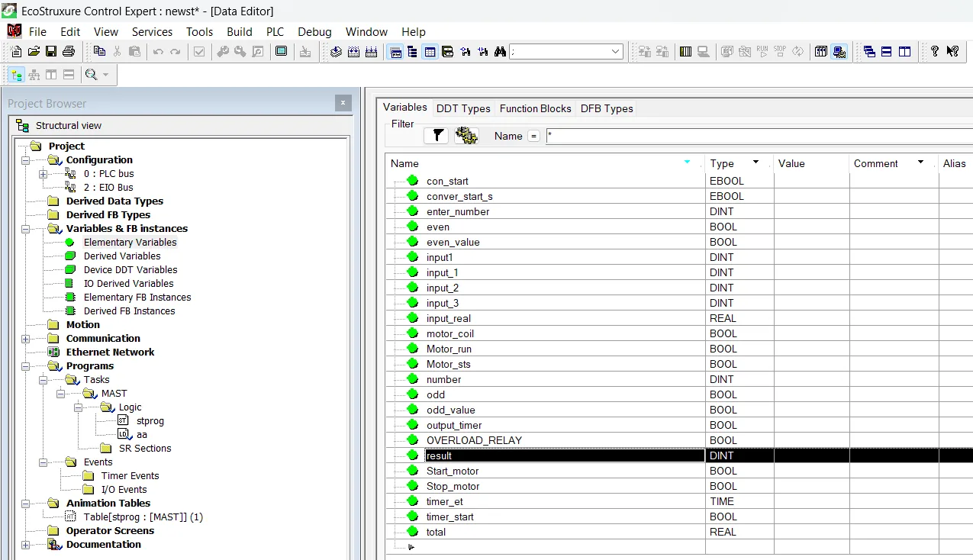Click the Copy toolbar icon
This screenshot has height=560, width=973.
click(x=99, y=52)
